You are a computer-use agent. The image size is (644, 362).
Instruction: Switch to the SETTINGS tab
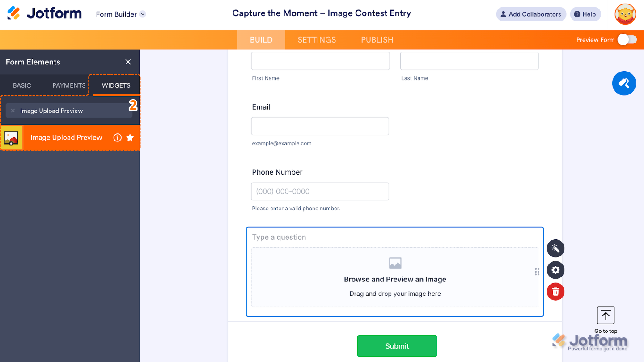tap(317, 39)
